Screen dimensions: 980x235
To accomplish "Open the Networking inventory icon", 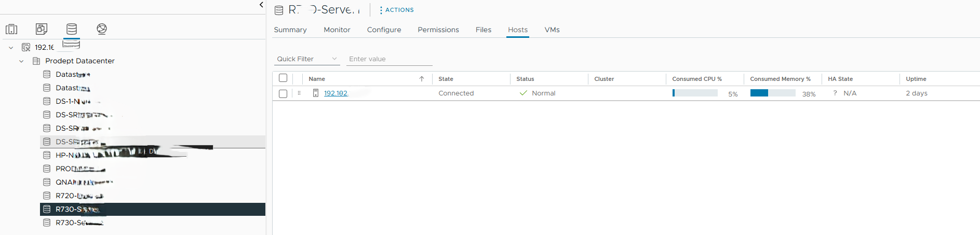I will (x=102, y=29).
